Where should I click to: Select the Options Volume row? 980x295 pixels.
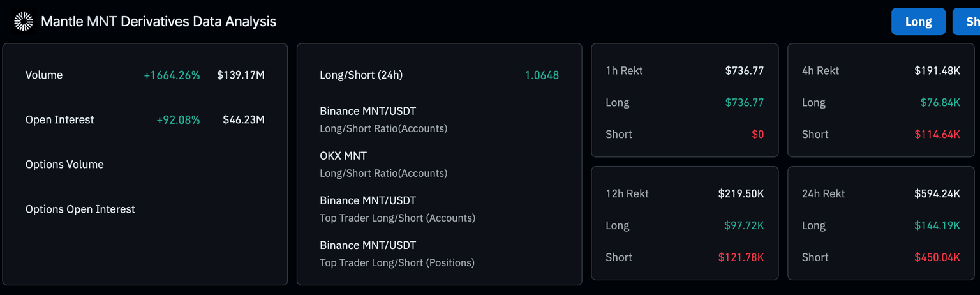click(x=64, y=165)
